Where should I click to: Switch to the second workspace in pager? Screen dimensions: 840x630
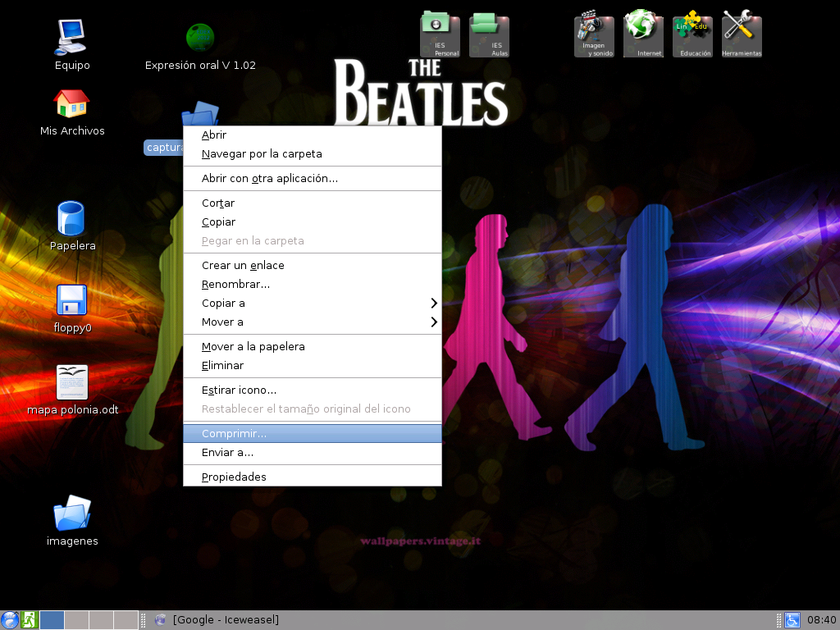coord(76,620)
